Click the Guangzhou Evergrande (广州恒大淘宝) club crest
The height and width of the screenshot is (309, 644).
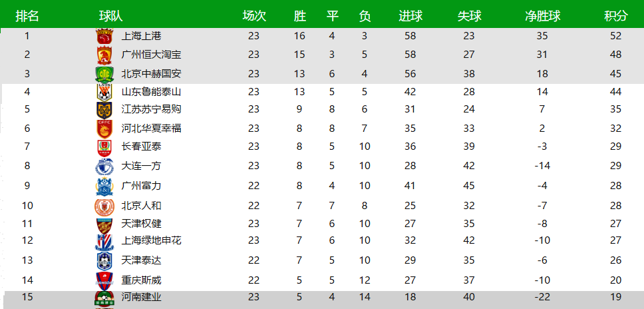(x=104, y=55)
